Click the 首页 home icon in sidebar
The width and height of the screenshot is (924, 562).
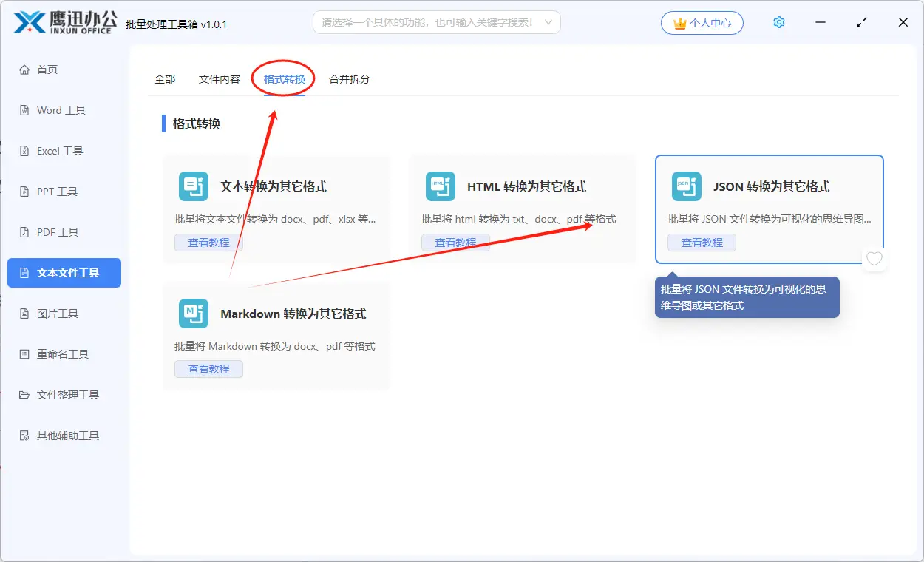coord(24,70)
